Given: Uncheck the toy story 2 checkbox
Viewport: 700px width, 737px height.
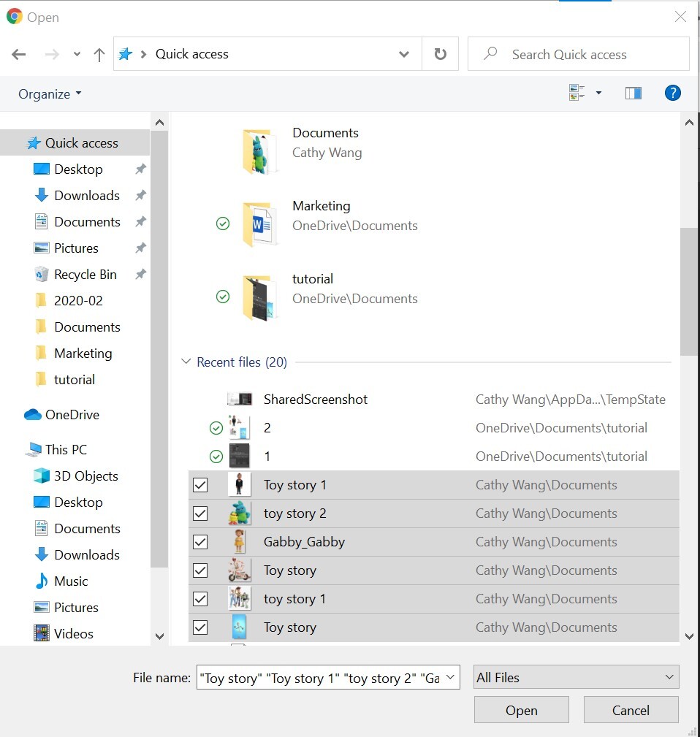Looking at the screenshot, I should click(200, 513).
